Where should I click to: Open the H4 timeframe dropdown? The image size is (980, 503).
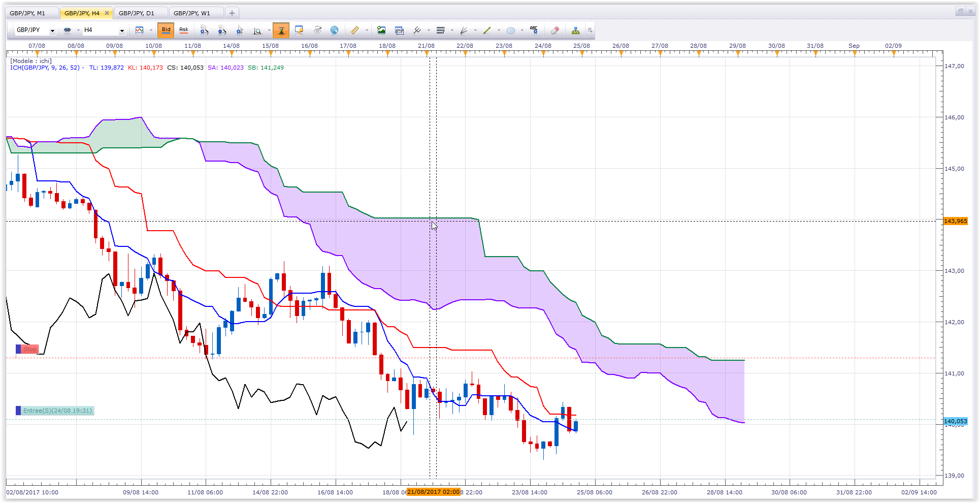(x=104, y=30)
